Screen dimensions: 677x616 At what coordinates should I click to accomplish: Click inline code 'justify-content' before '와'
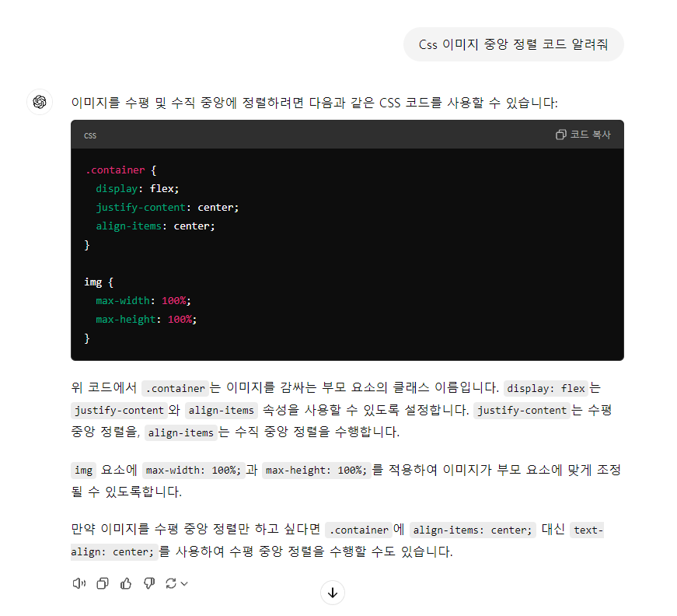point(119,410)
